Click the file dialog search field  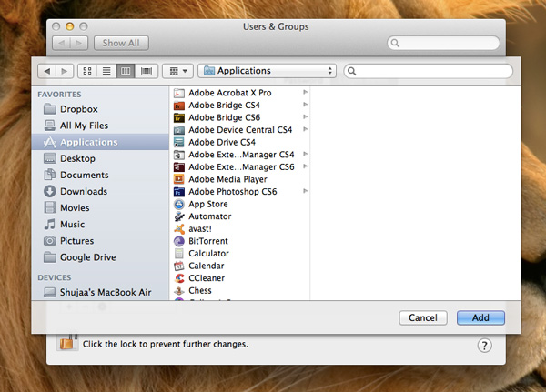[x=429, y=71]
